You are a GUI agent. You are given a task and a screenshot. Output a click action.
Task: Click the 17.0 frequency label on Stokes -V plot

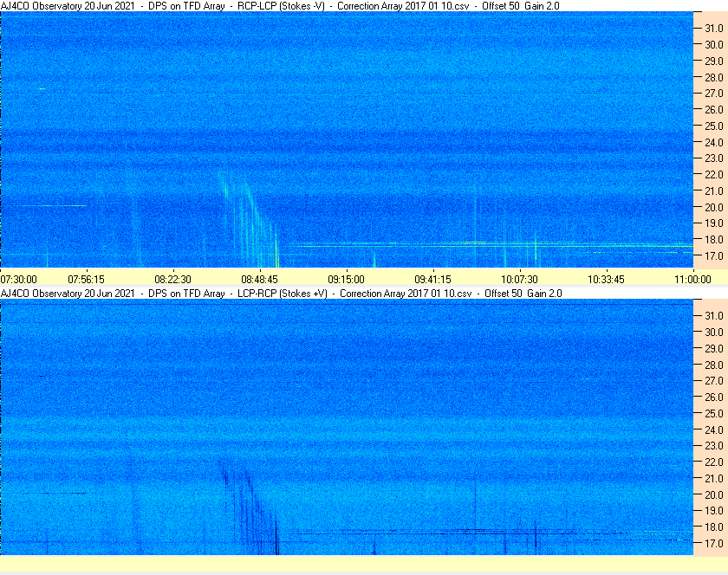point(714,255)
